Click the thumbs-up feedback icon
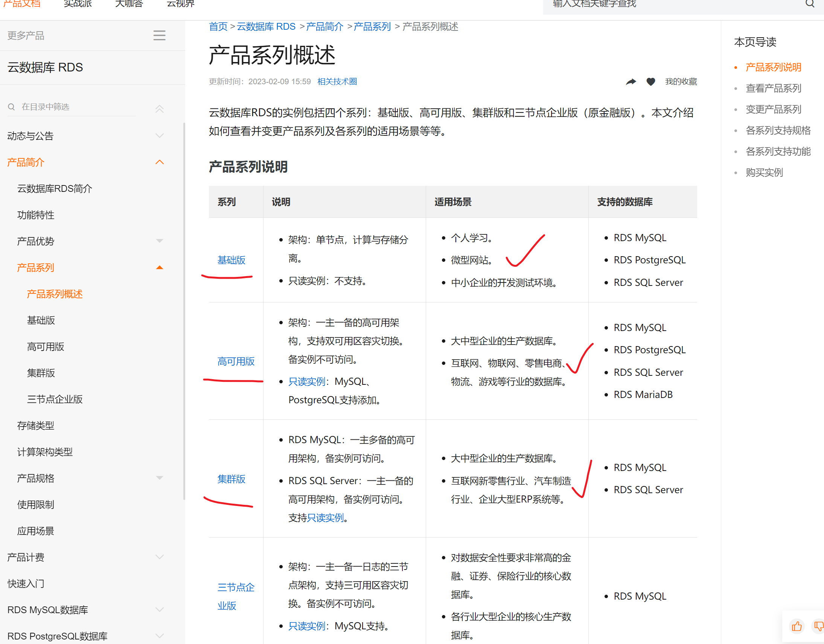Screen dimensions: 824x644 tap(797, 626)
